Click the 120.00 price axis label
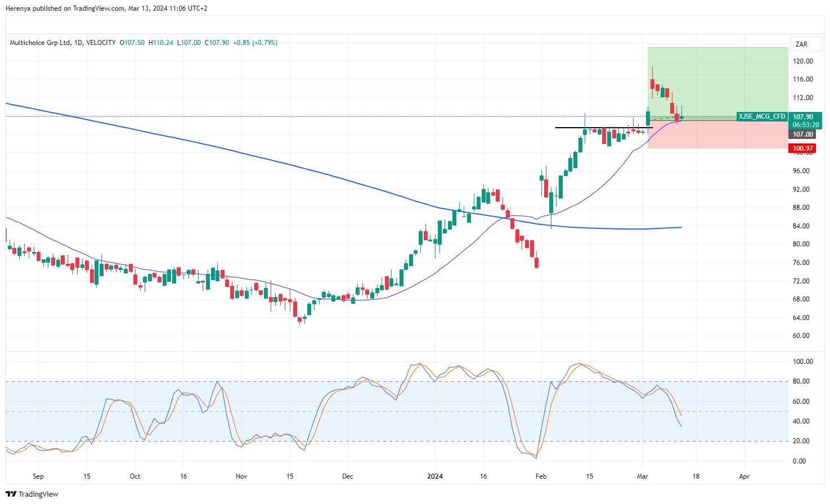This screenshot has width=830, height=504. pos(803,61)
